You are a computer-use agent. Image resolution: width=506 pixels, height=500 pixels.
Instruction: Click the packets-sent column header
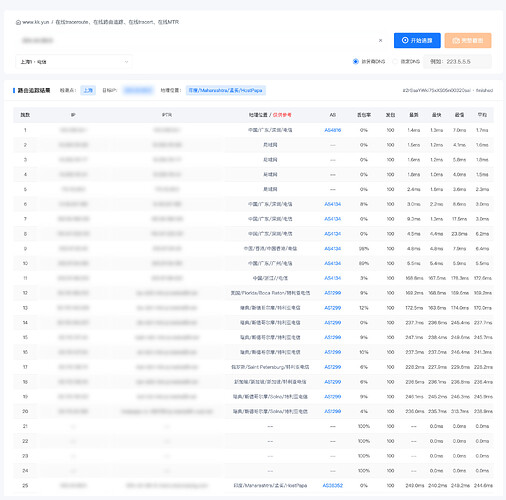tap(390, 115)
